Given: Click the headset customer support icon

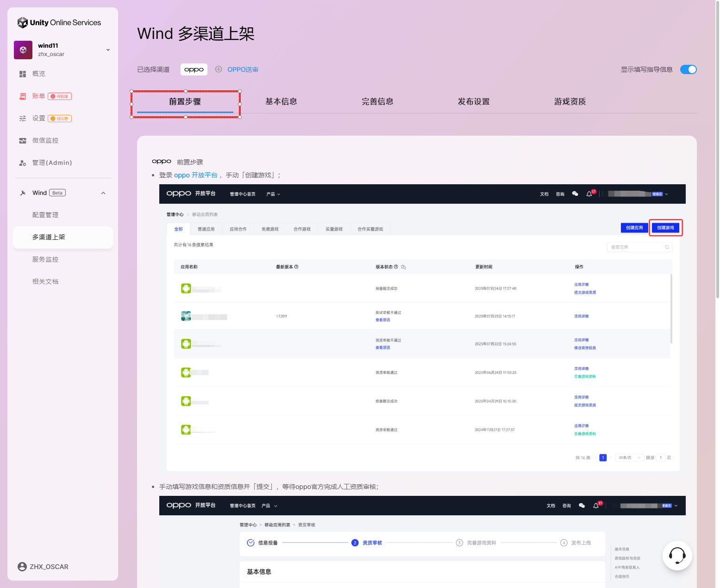Looking at the screenshot, I should (677, 555).
